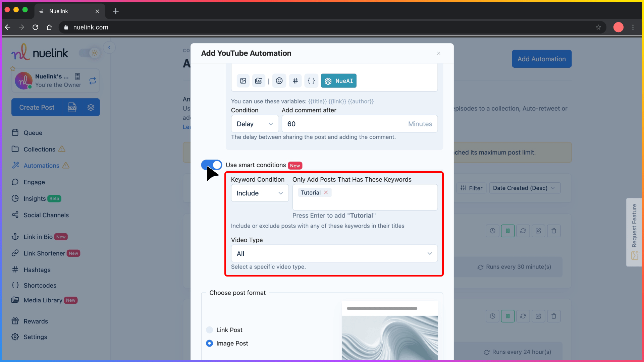
Task: Click clock icon on 24 hour automation
Action: coord(492,316)
